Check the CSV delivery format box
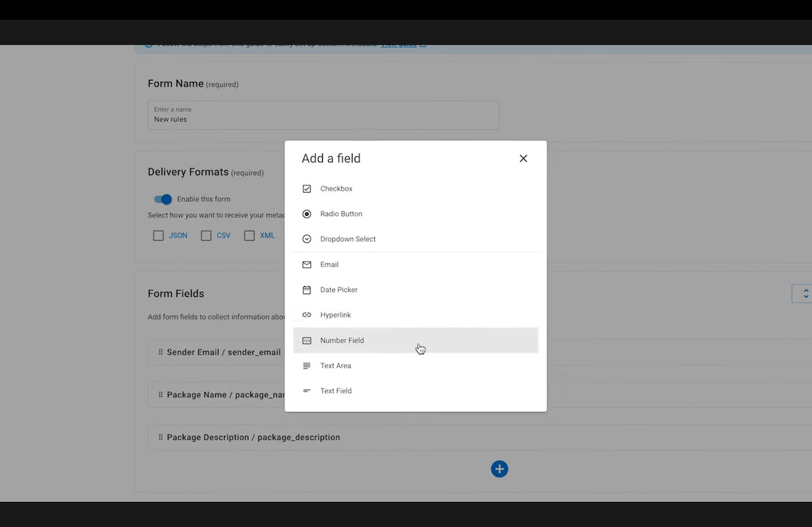Viewport: 812px width, 527px height. (x=206, y=235)
